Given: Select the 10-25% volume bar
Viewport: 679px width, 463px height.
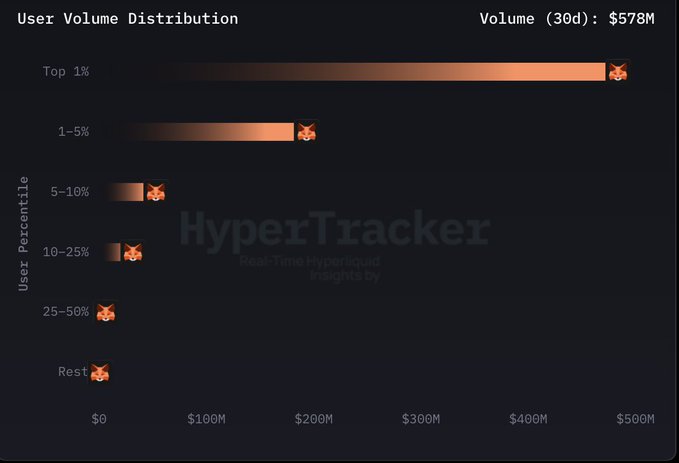Looking at the screenshot, I should (110, 252).
